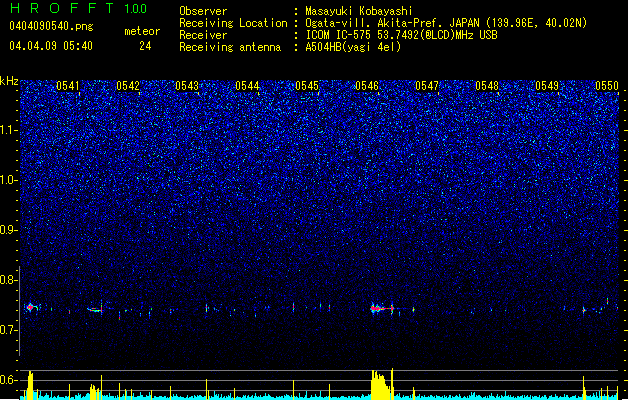Click the 1.1 kHz axis label
The height and width of the screenshot is (400, 629).
coord(9,130)
